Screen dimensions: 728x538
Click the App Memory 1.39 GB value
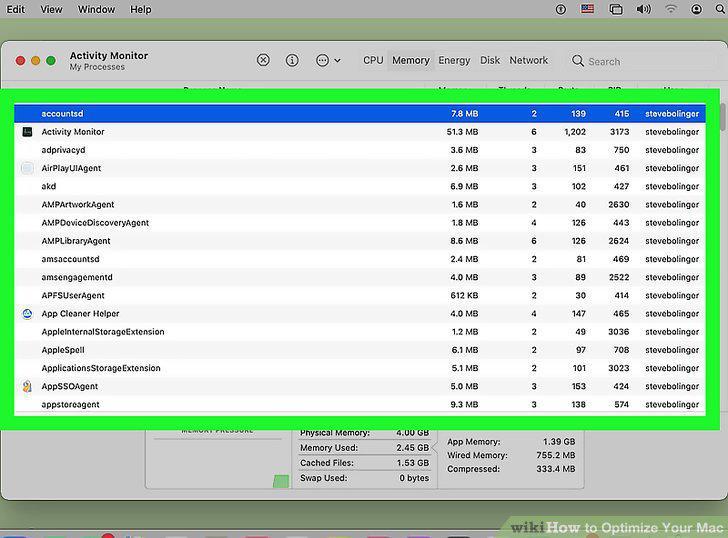[x=559, y=441]
